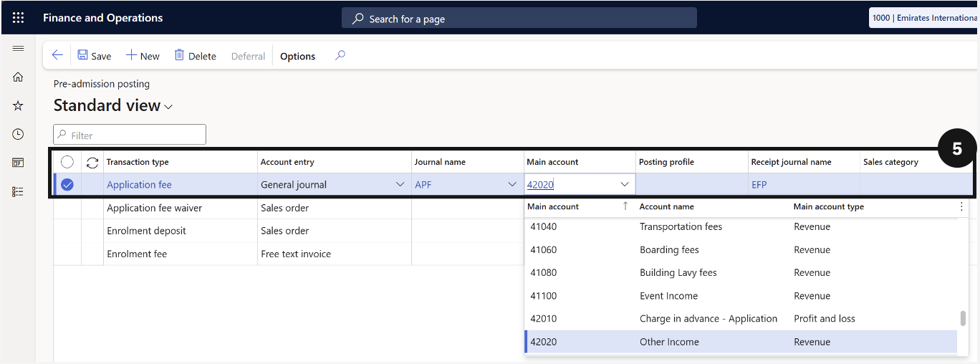Open the Journal name APF dropdown
This screenshot has width=980, height=364.
point(512,185)
